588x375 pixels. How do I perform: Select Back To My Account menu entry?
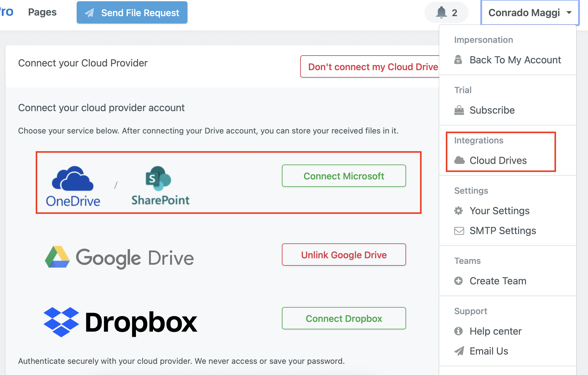508,60
